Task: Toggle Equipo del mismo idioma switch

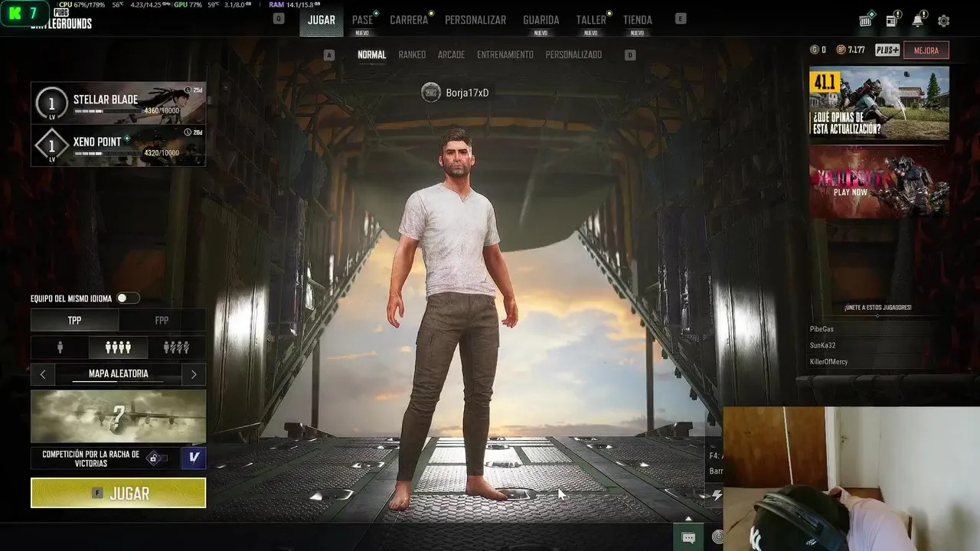Action: click(127, 298)
